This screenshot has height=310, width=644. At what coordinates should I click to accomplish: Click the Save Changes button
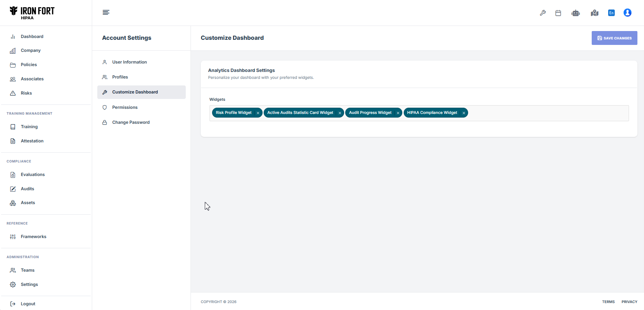pyautogui.click(x=614, y=38)
